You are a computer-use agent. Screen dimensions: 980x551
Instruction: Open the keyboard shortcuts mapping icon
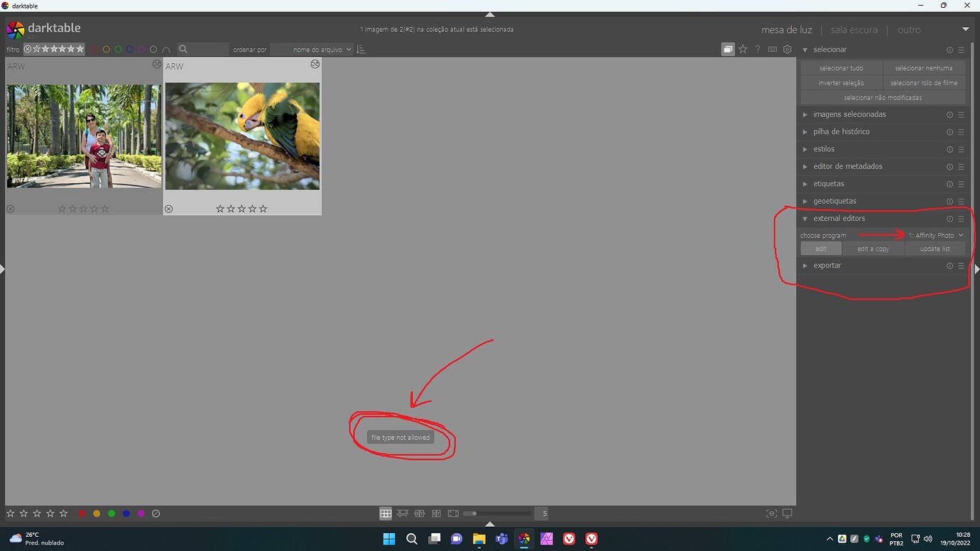pos(772,49)
